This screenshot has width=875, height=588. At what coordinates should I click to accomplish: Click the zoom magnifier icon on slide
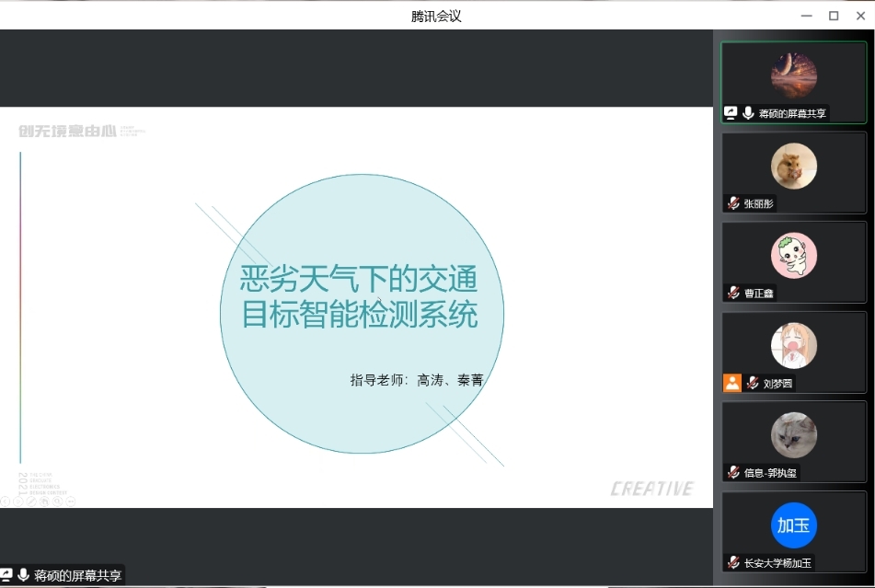[x=57, y=502]
